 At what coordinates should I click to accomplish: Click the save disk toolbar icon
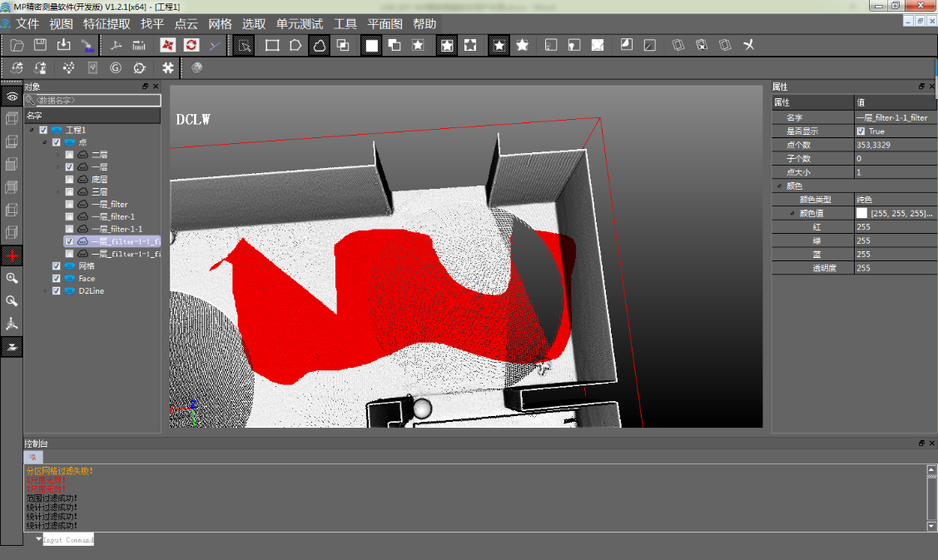tap(40, 45)
